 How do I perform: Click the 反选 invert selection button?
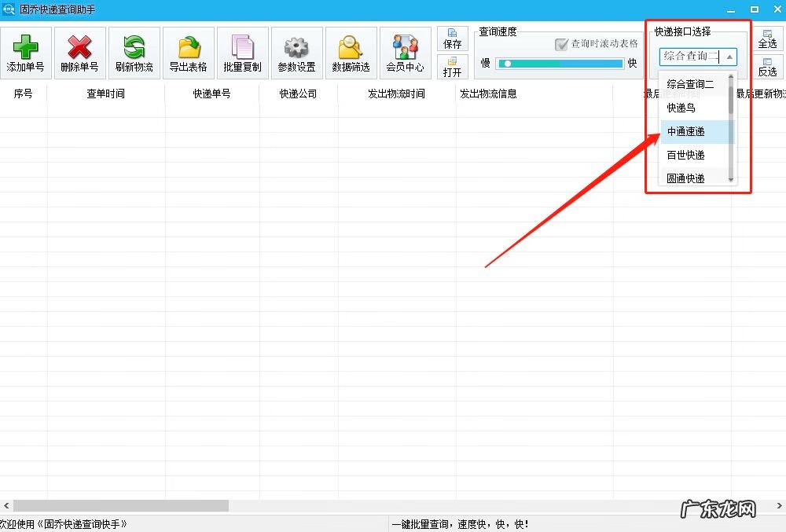[x=767, y=67]
